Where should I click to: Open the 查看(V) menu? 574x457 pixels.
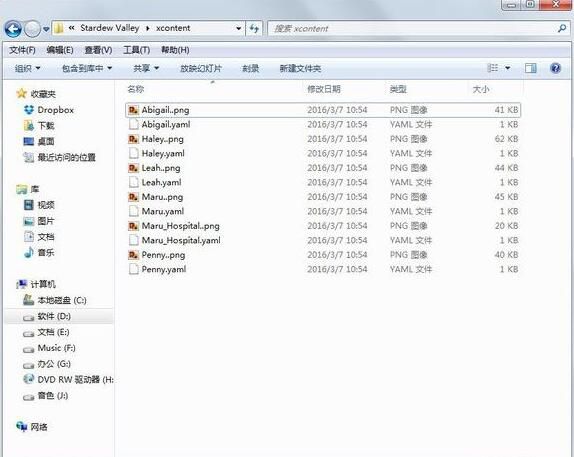tap(98, 50)
